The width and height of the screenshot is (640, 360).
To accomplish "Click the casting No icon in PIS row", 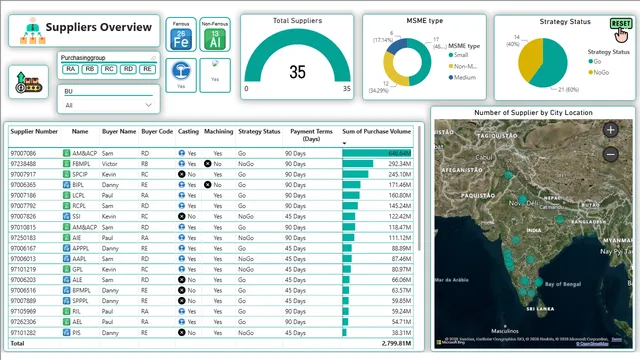I will [182, 333].
